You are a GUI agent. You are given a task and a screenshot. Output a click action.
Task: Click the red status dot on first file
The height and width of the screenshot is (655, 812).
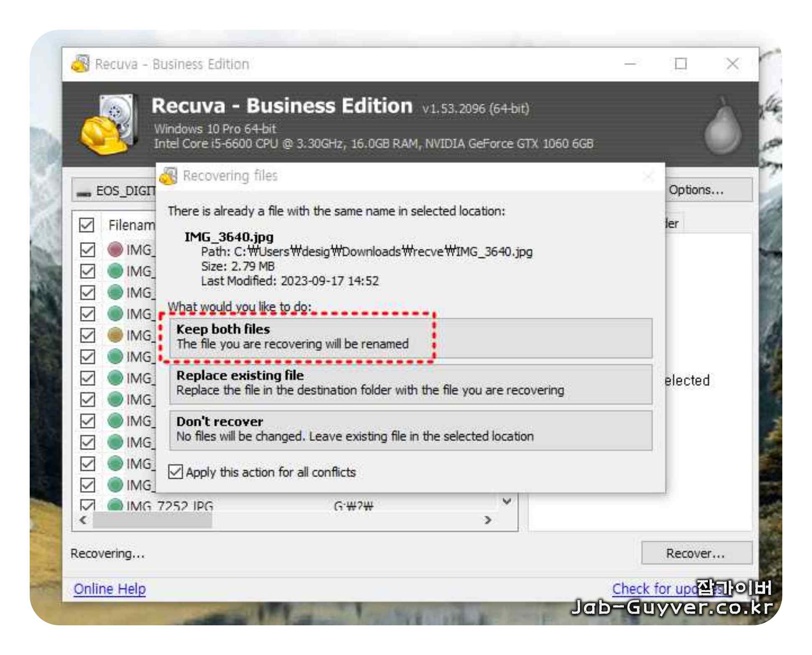tap(115, 250)
